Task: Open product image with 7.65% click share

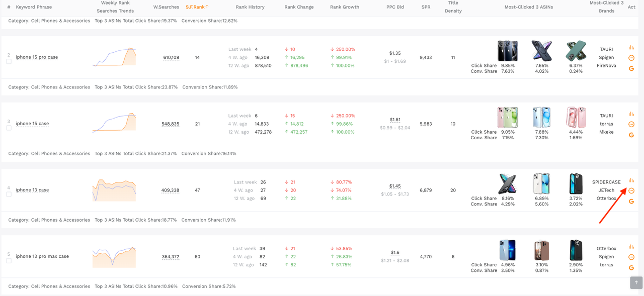Action: click(542, 51)
